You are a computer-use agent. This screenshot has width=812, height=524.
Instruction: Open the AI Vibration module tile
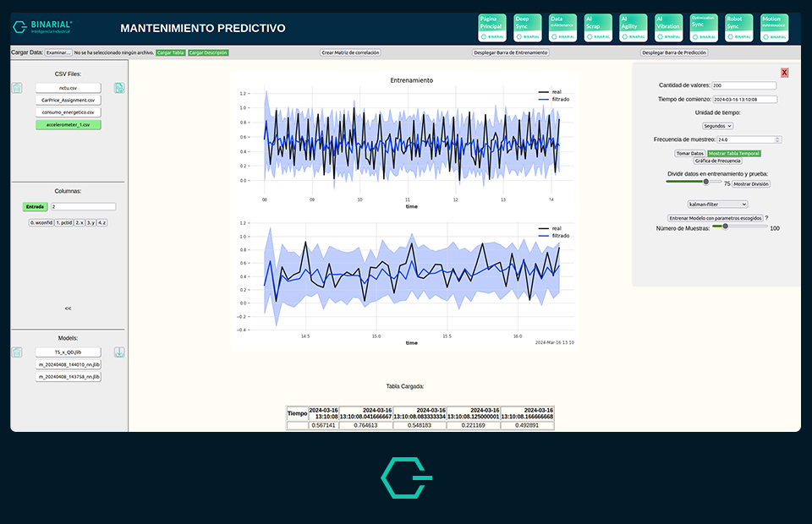coord(667,27)
